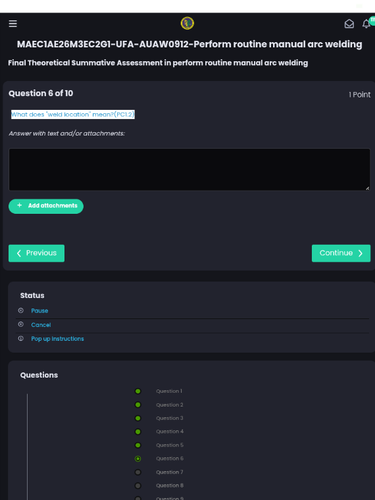Click the course title MAEC1AE26M3EC2G1 heading
Viewport: 375px width, 500px height.
click(189, 44)
